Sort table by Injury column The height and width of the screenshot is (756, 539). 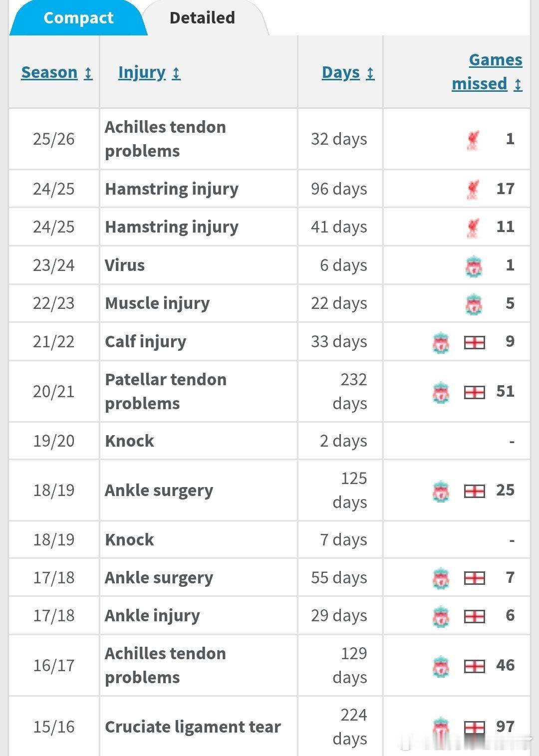(x=149, y=72)
